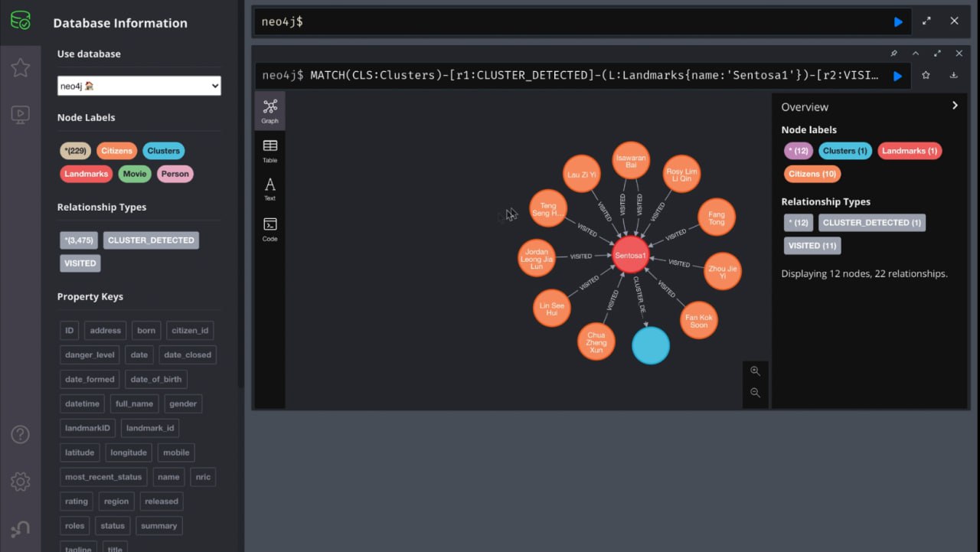
Task: Click the full_name property key
Action: (134, 404)
